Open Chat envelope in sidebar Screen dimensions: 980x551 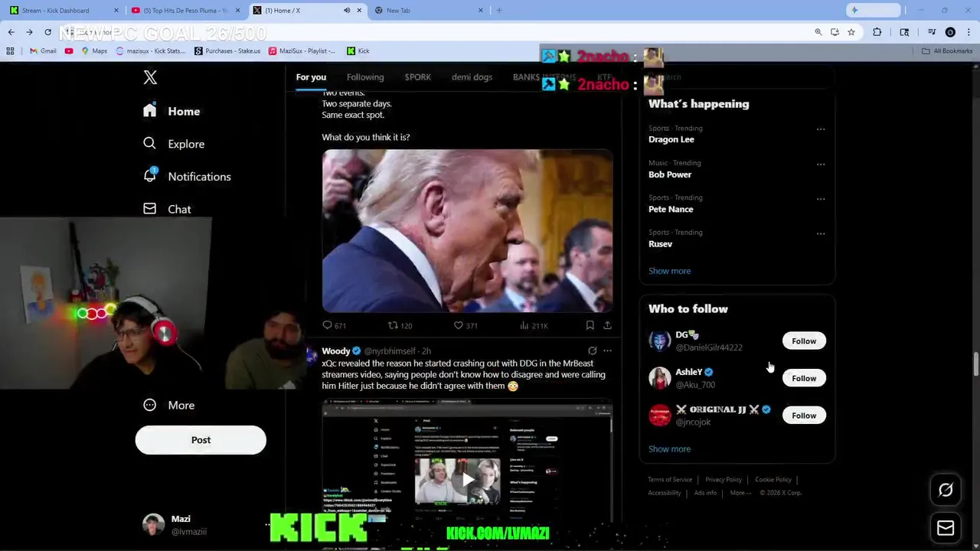[149, 208]
